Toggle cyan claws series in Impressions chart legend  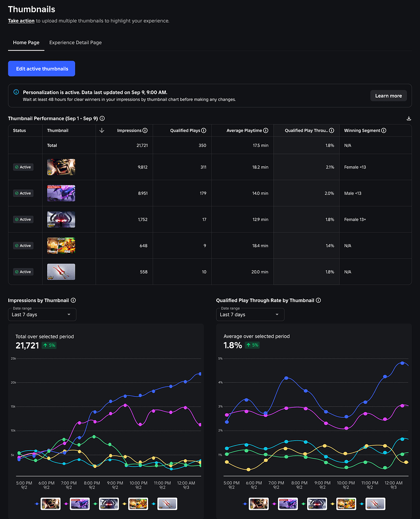point(164,503)
